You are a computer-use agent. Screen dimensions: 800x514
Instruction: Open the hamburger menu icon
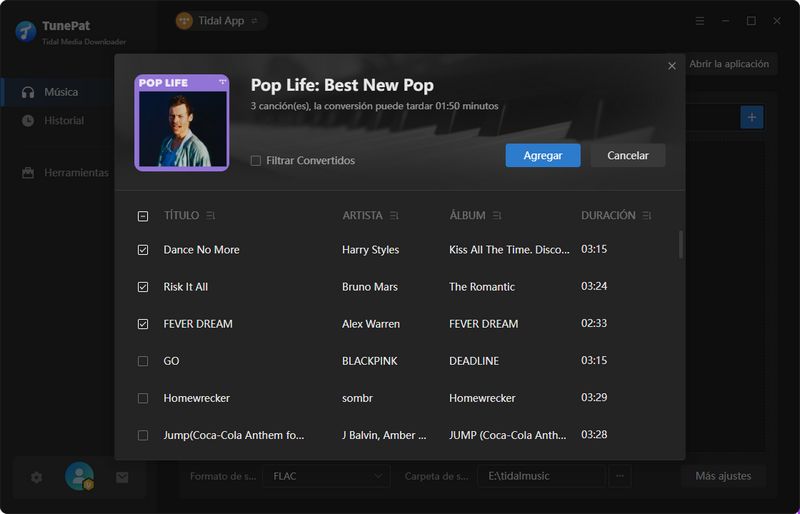point(700,21)
